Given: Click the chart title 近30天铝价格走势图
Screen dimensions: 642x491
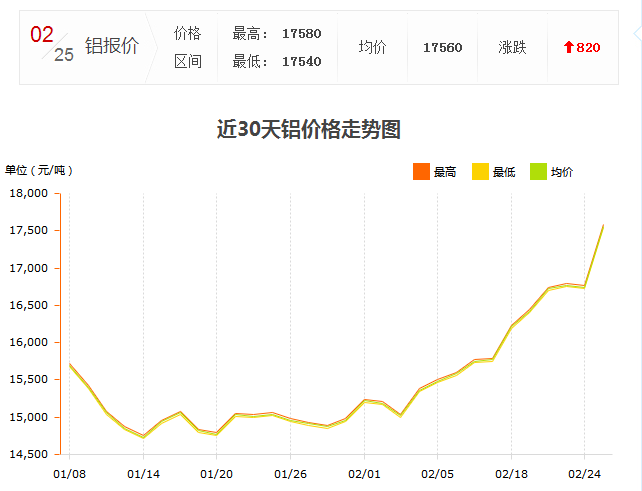Looking at the screenshot, I should pyautogui.click(x=308, y=129).
